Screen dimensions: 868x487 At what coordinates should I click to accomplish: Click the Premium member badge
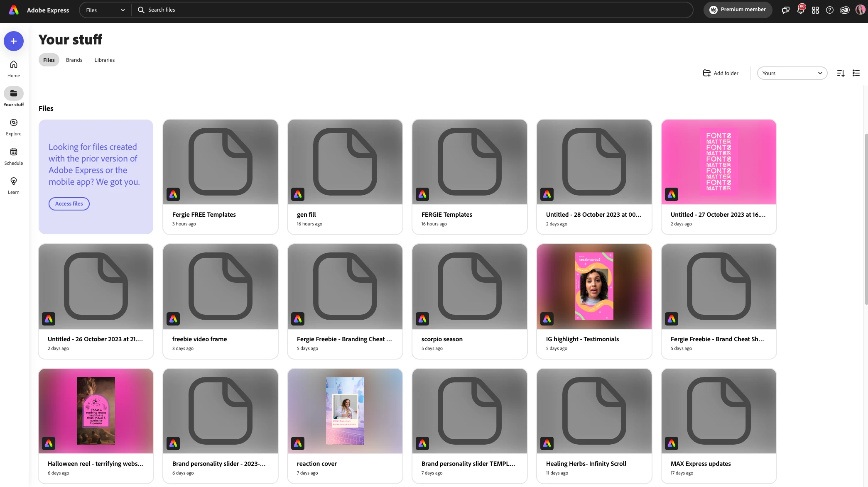738,10
